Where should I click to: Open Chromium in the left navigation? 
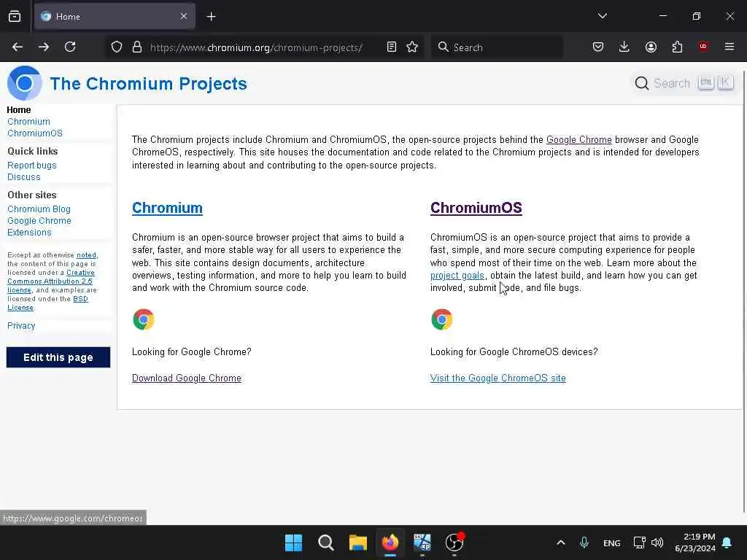(x=28, y=122)
